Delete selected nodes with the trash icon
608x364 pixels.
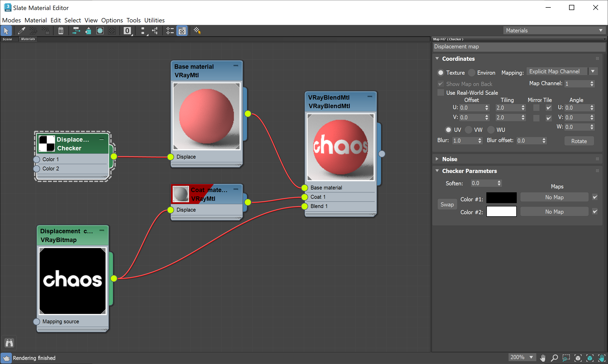[61, 31]
